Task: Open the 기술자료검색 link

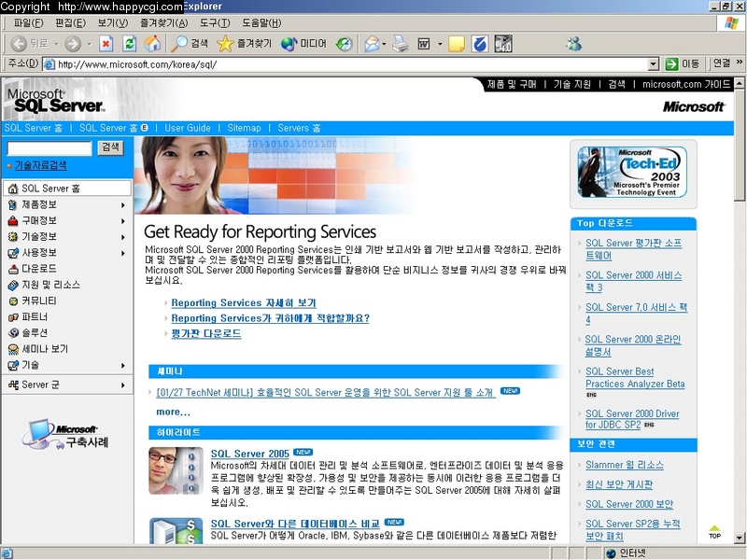Action: [40, 165]
